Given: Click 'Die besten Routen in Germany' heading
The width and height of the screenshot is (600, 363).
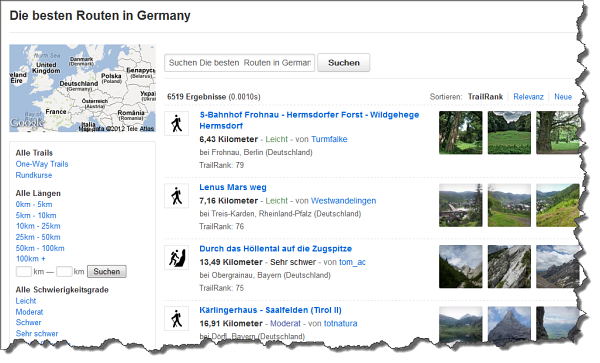Looking at the screenshot, I should coord(100,16).
